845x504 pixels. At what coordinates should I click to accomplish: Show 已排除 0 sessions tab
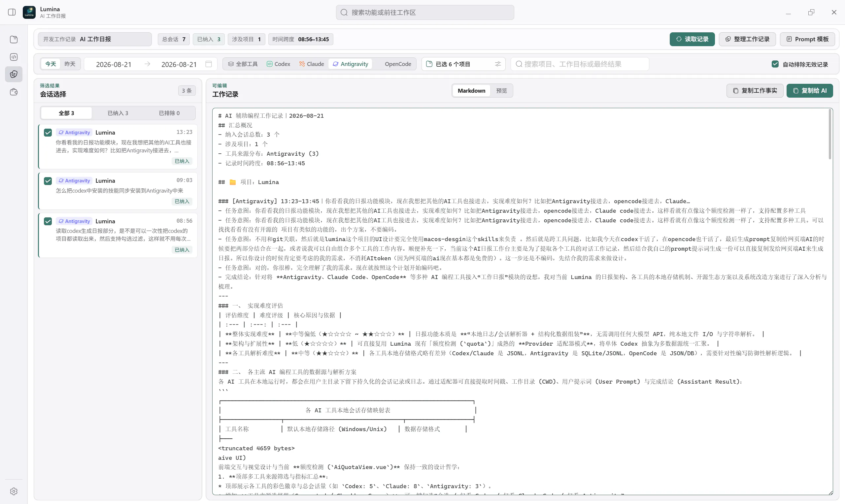click(x=169, y=113)
